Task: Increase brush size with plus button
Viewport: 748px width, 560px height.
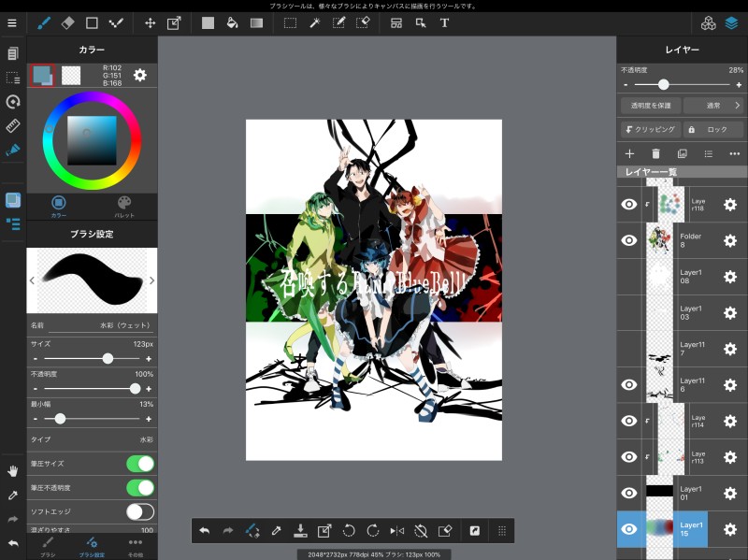Action: [149, 359]
